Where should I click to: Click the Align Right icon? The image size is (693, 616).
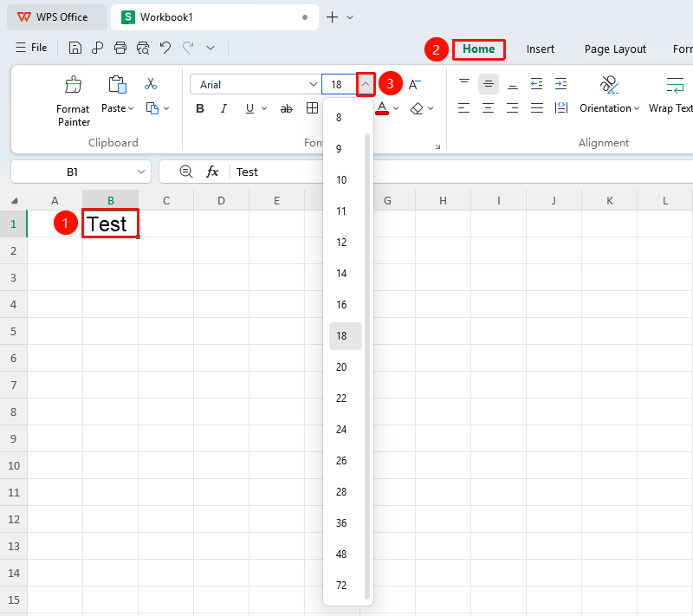pos(513,107)
